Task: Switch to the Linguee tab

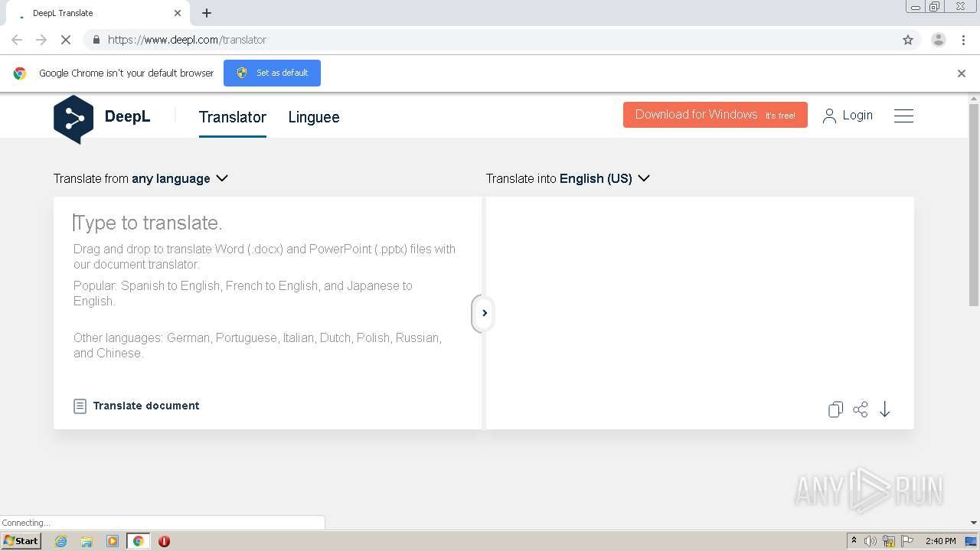Action: point(314,117)
